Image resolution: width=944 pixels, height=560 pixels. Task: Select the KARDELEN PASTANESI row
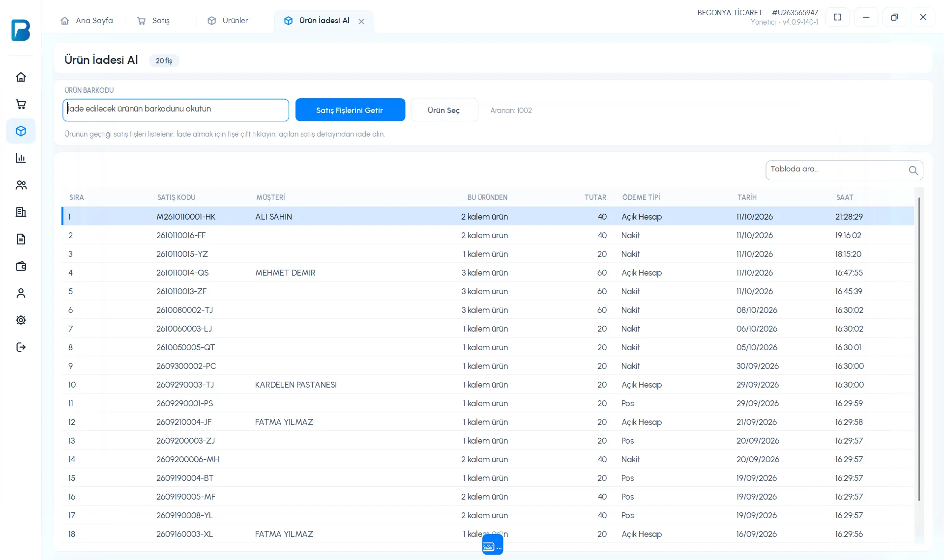[488, 385]
